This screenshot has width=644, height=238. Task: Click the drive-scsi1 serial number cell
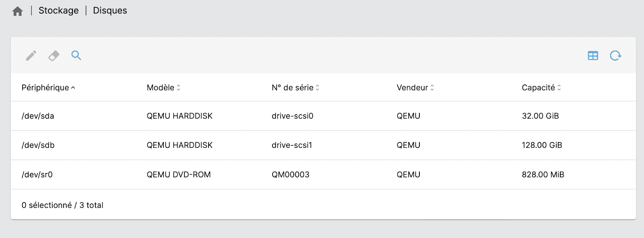pyautogui.click(x=292, y=145)
